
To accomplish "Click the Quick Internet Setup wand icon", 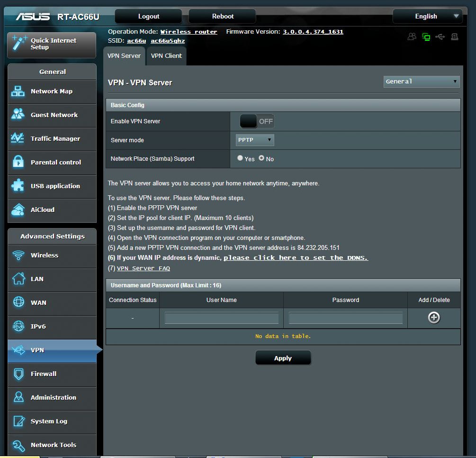I will (x=18, y=43).
